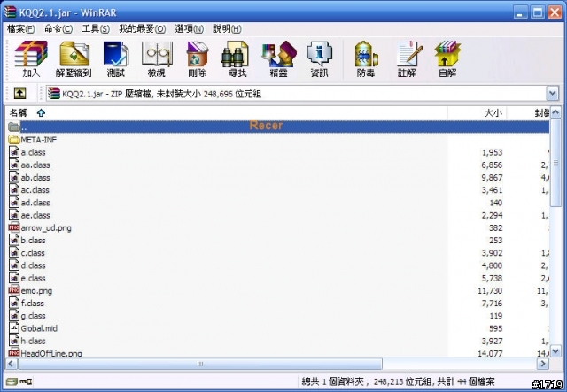This screenshot has width=567, height=392.
Task: Click the vertical scrollbar thumb
Action: click(555, 163)
